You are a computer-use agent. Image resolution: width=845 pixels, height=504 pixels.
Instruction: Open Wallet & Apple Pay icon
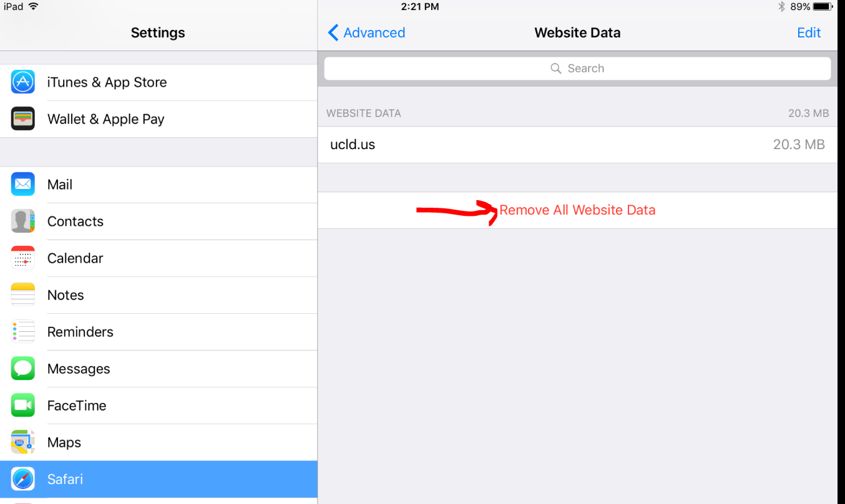(x=23, y=119)
